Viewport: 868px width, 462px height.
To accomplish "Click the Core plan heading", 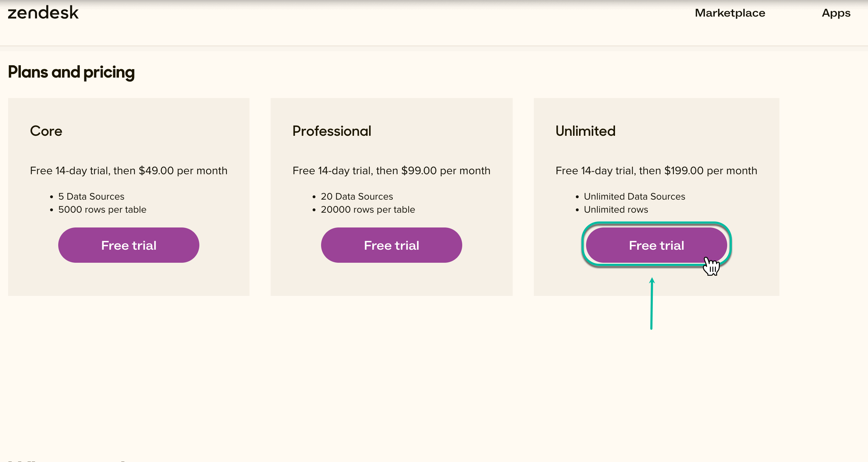I will coord(46,131).
